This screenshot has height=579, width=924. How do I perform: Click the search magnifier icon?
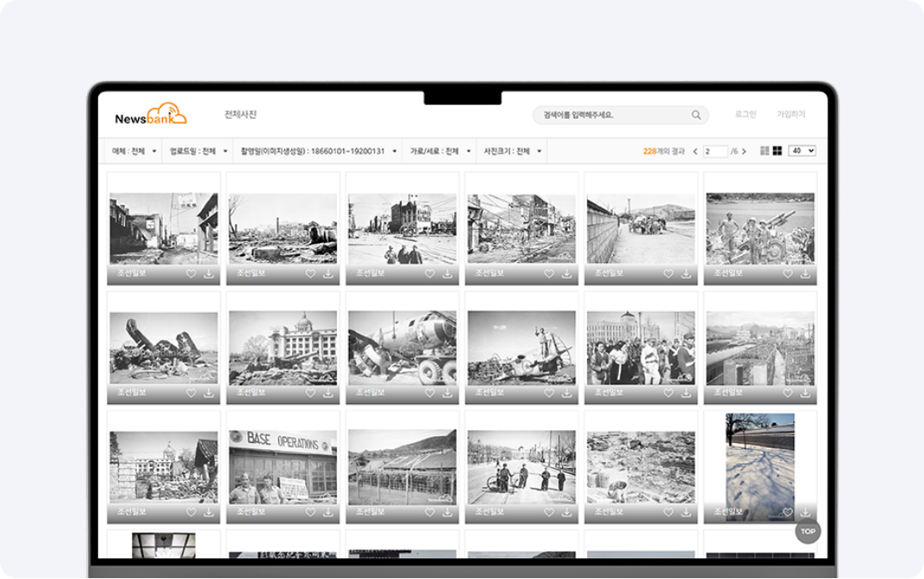pos(696,115)
